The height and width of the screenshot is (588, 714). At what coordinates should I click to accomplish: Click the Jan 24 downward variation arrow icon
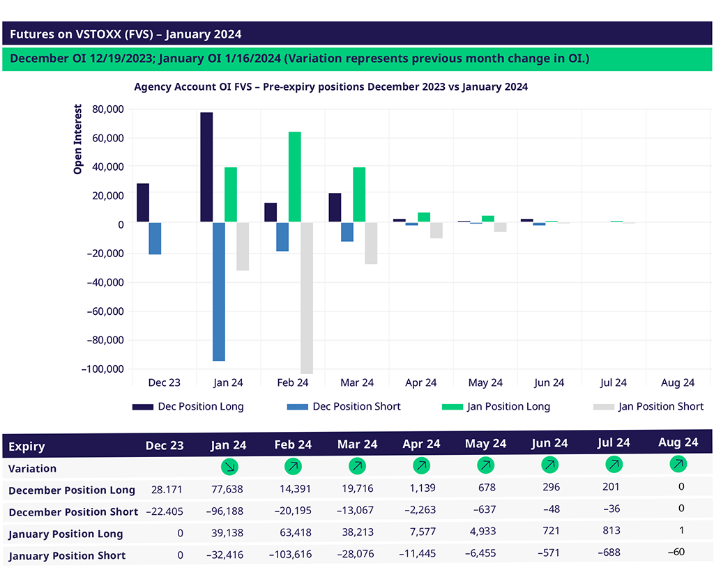click(229, 467)
